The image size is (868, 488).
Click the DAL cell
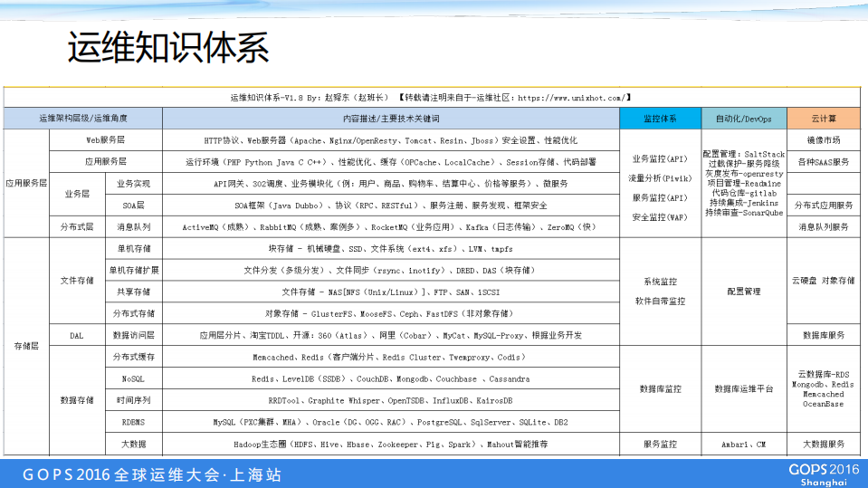(x=77, y=336)
